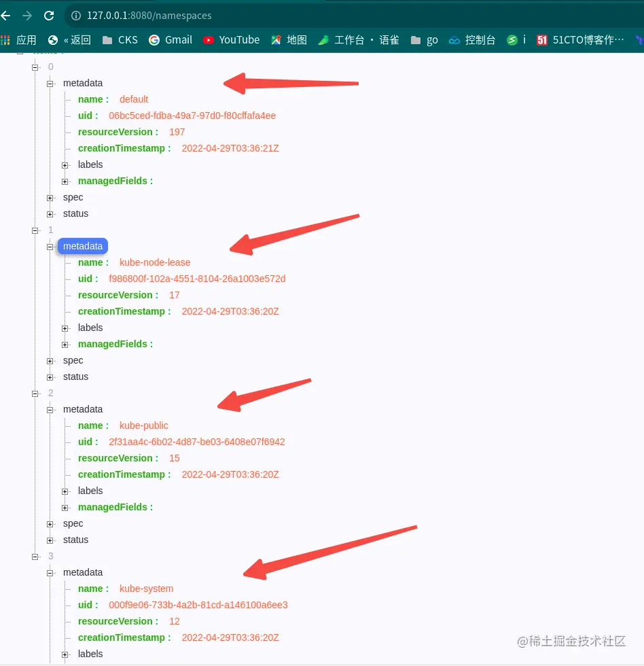Collapse metadata of kube-public
This screenshot has height=666, width=644.
coord(50,410)
